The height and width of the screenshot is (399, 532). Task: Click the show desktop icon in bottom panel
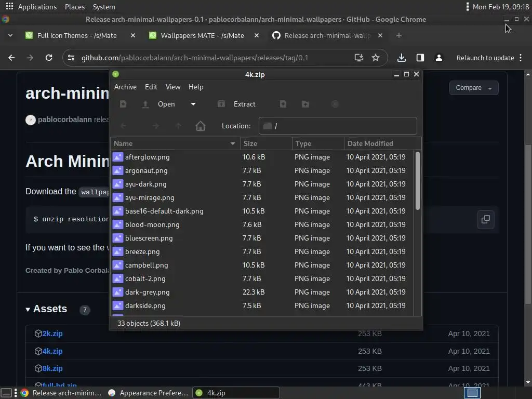[6, 393]
